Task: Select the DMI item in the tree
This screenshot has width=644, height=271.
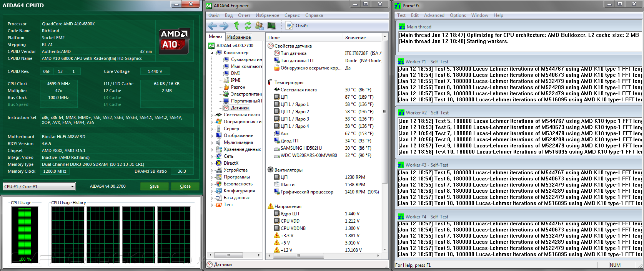Action: coord(235,73)
